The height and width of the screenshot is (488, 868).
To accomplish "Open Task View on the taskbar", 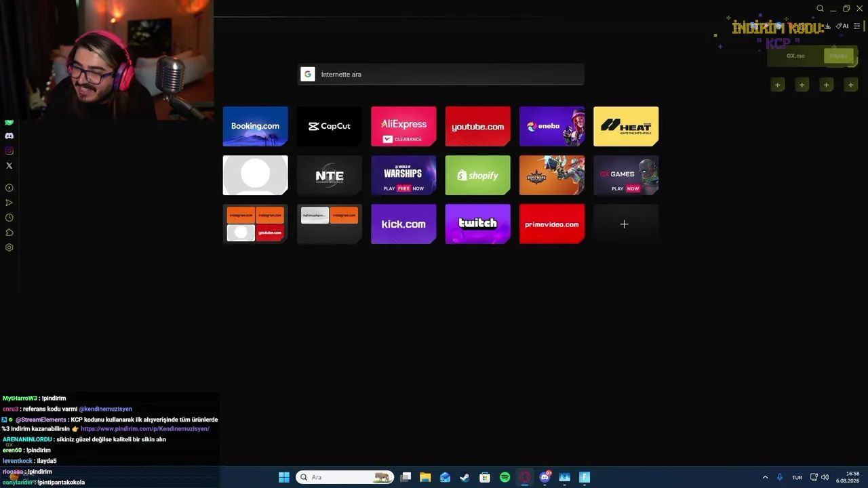I will click(x=406, y=477).
